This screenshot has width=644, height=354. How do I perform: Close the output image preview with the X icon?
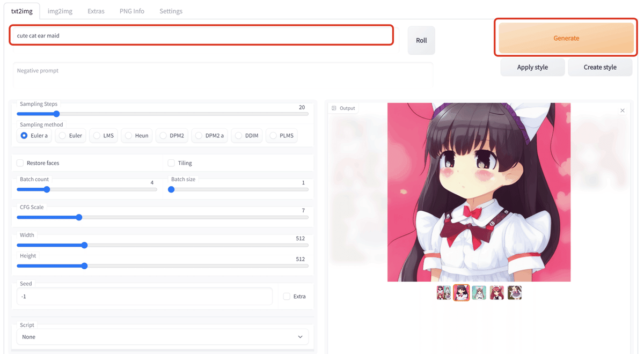coord(622,110)
